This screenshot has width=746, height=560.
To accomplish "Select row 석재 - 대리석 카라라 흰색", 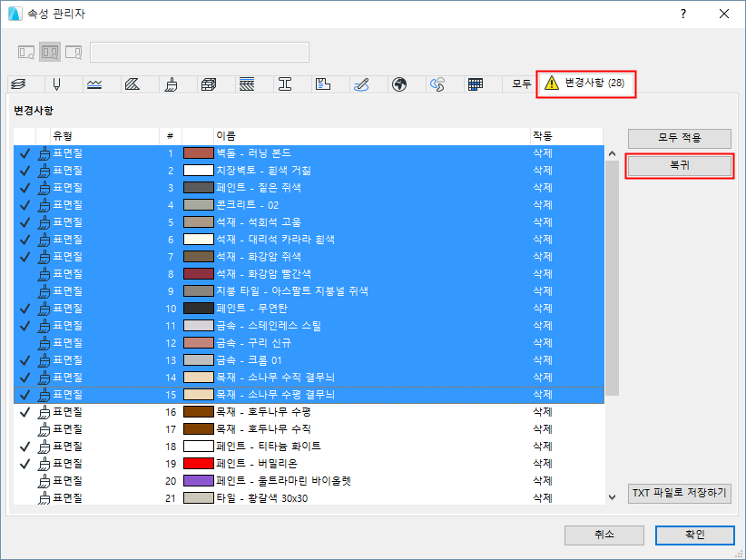I will pos(309,240).
